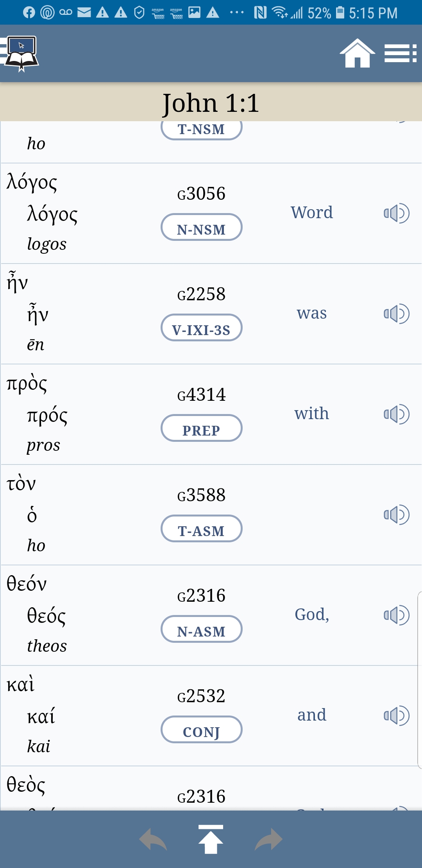
Task: Play audio for the T-ASM article ho
Action: tap(396, 515)
